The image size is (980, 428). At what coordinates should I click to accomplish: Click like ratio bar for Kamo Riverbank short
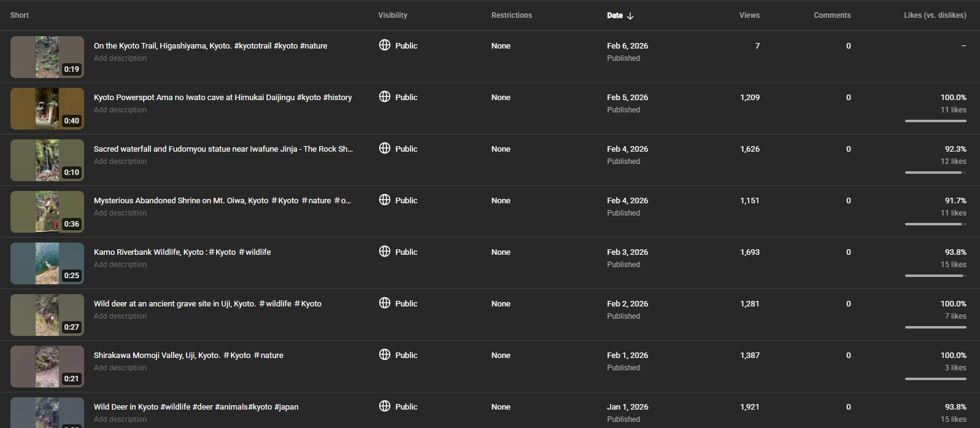[935, 276]
